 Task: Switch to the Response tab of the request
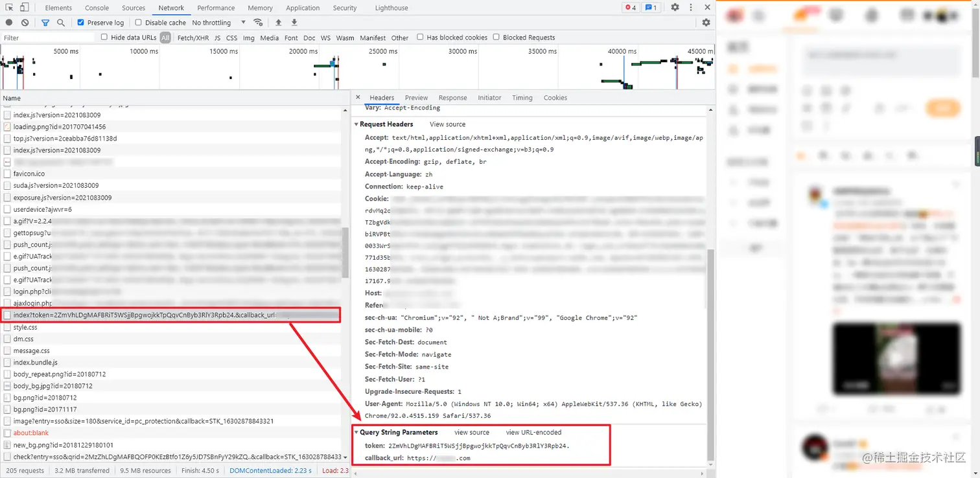pyautogui.click(x=452, y=98)
